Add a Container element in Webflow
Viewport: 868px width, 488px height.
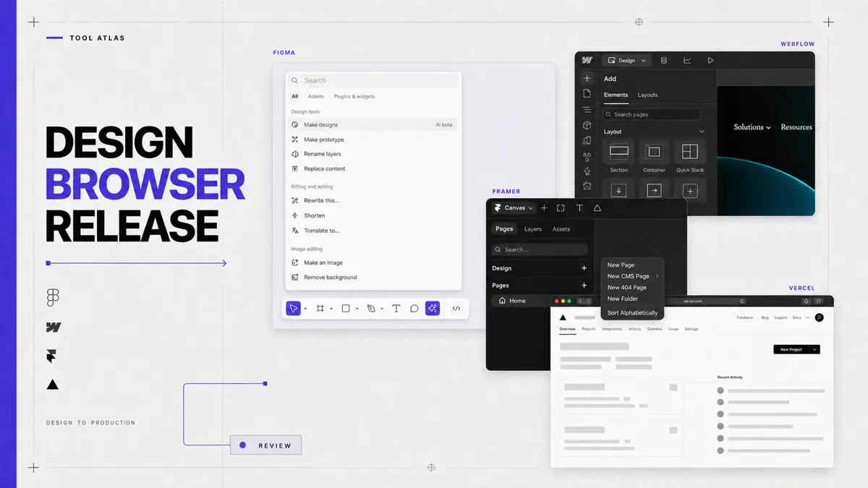655,157
